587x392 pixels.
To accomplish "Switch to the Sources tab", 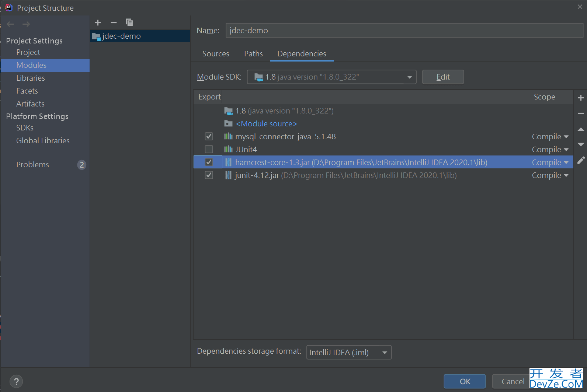I will click(216, 54).
